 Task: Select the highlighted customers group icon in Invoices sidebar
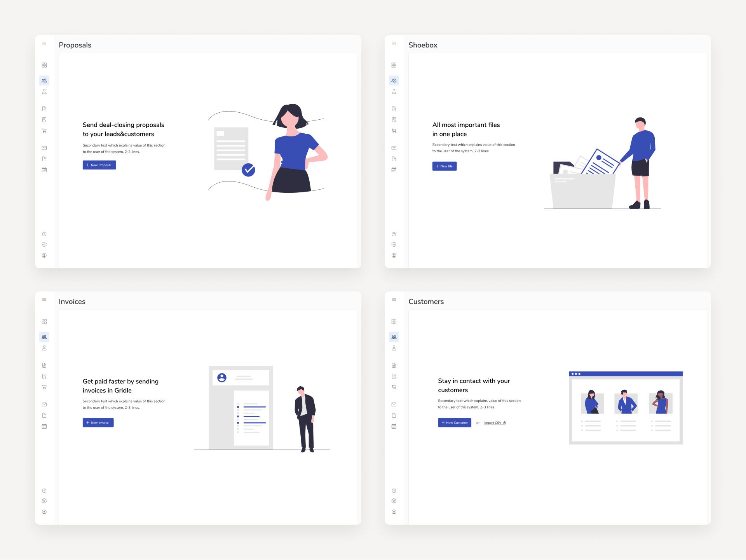[x=44, y=337]
